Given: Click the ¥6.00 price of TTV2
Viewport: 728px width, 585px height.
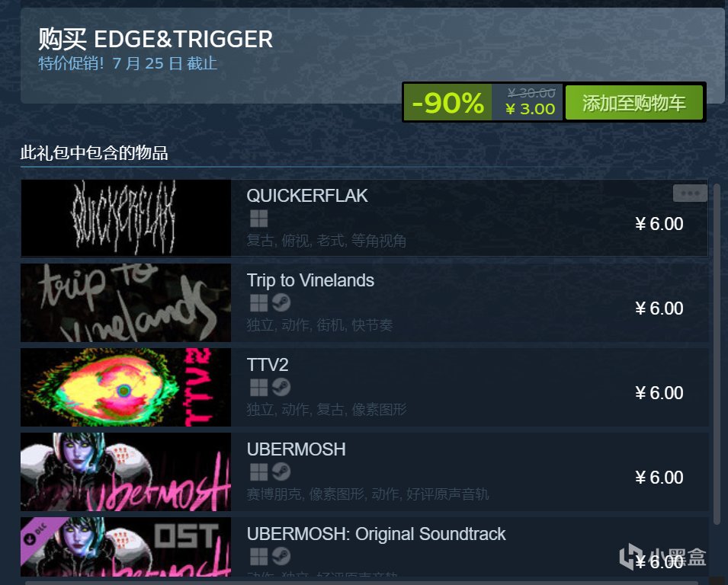Looking at the screenshot, I should point(659,393).
